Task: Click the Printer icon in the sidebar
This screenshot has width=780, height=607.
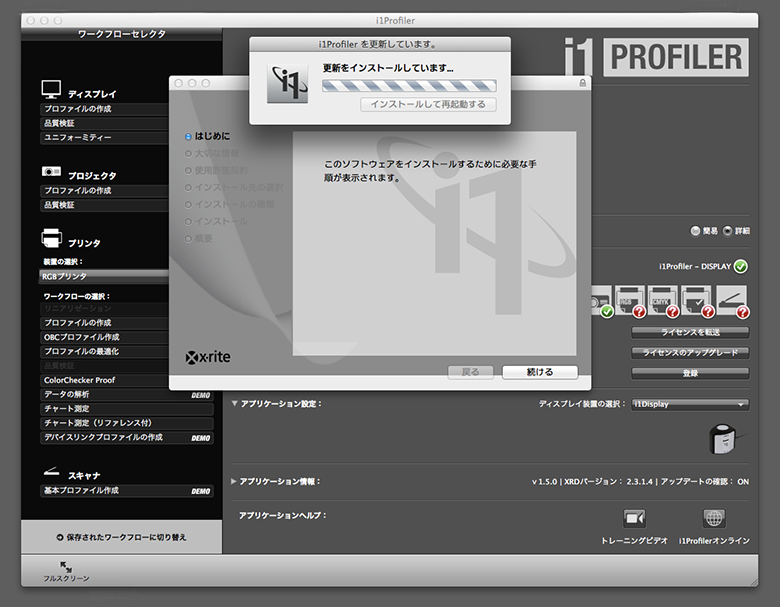Action: [x=52, y=238]
